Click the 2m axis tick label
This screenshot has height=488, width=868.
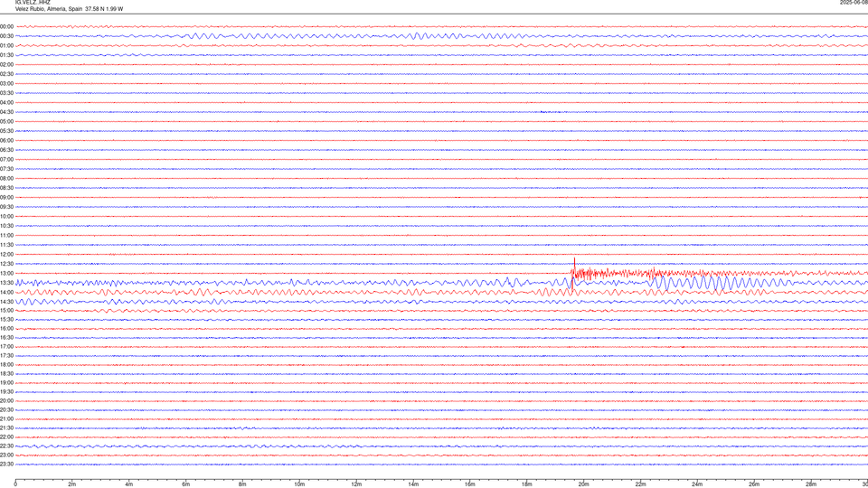(72, 484)
